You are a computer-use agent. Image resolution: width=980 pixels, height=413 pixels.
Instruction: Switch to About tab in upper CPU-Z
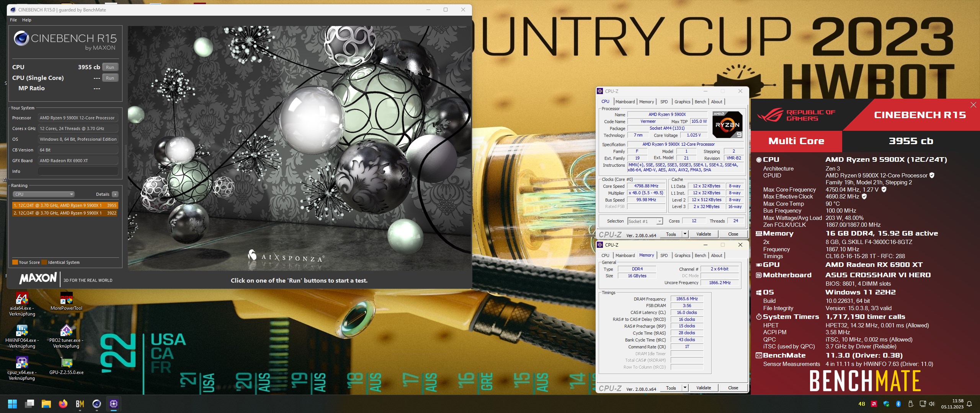point(717,102)
